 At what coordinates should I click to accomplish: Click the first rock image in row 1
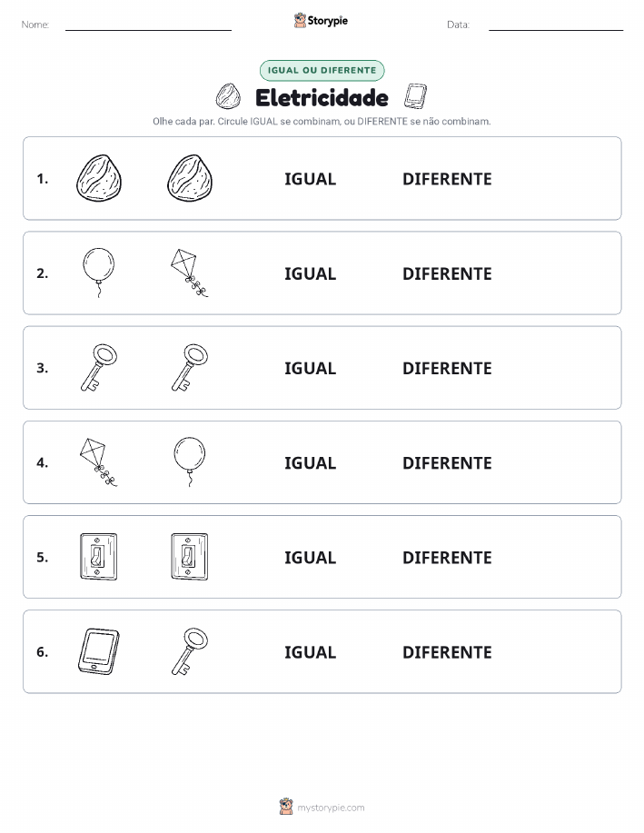click(x=99, y=178)
